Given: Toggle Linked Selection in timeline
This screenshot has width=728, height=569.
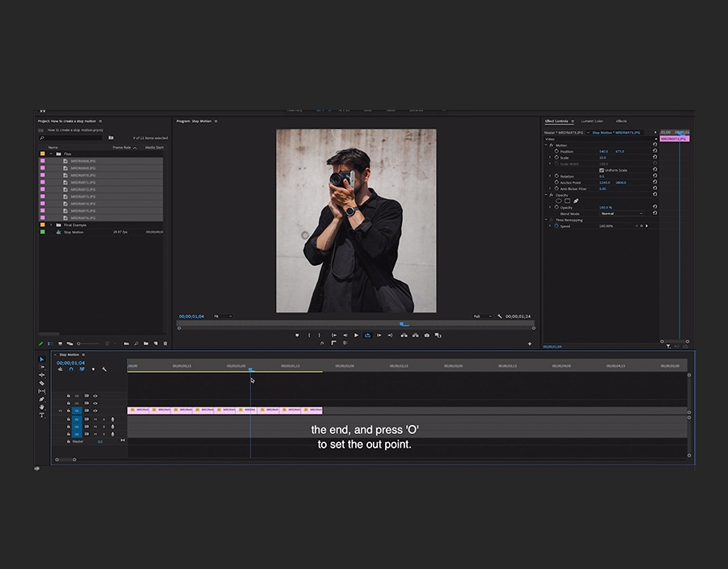Looking at the screenshot, I should [x=83, y=369].
